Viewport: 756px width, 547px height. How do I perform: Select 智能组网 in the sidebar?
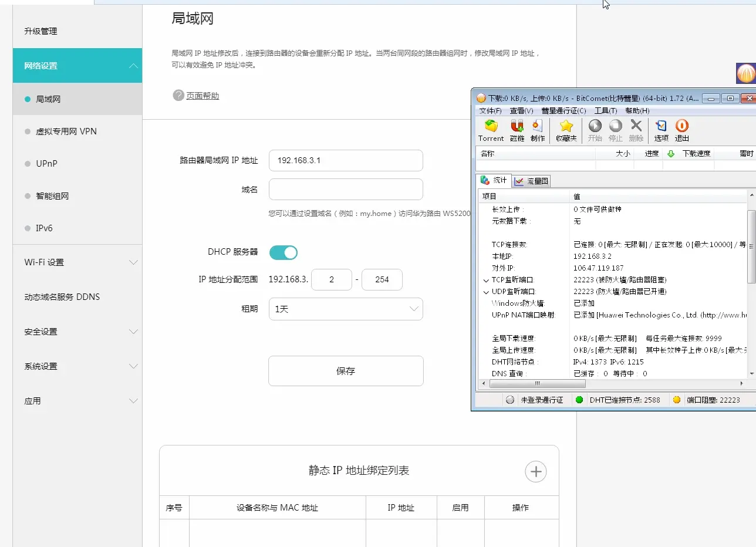(x=77, y=196)
